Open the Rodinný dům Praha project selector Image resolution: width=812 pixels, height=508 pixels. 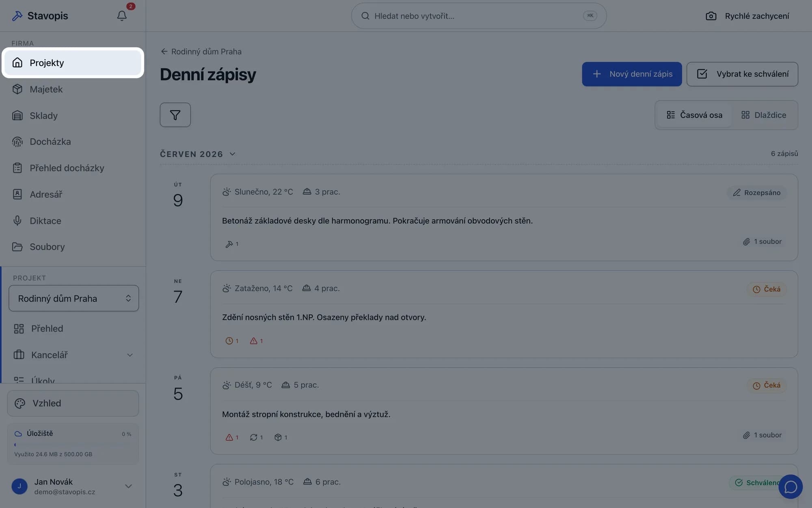[x=73, y=298]
